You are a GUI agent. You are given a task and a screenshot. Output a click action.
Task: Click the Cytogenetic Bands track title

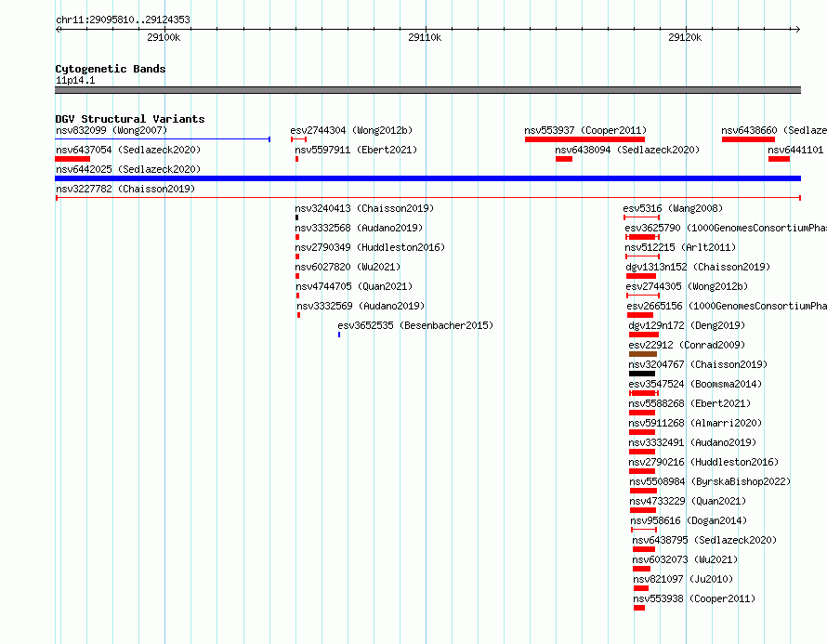click(111, 69)
